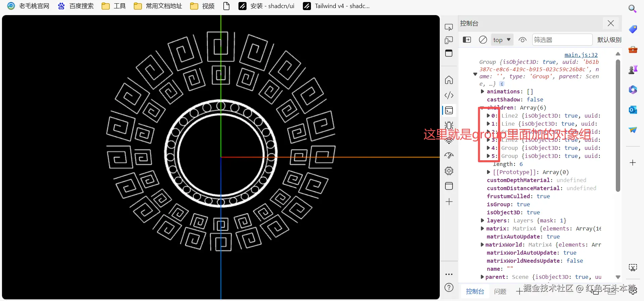This screenshot has width=644, height=301.
Task: Open the 安装 - shadcn/ui bookmark
Action: coord(266,6)
